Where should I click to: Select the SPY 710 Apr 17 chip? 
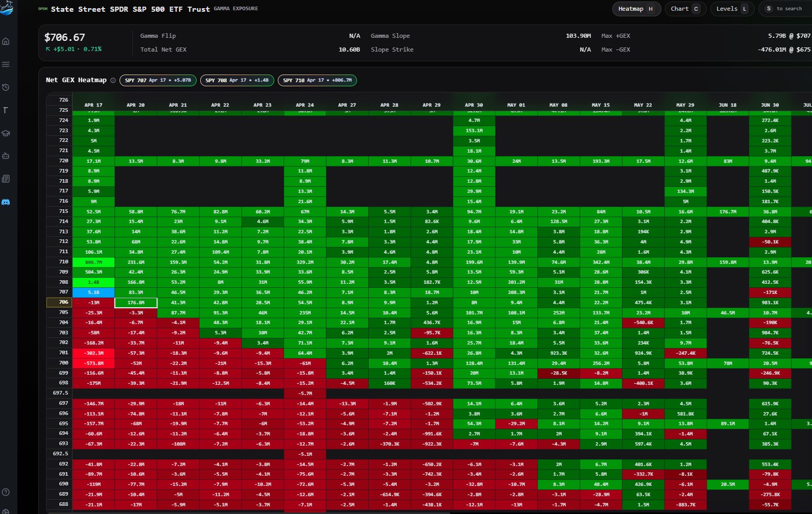click(x=317, y=81)
